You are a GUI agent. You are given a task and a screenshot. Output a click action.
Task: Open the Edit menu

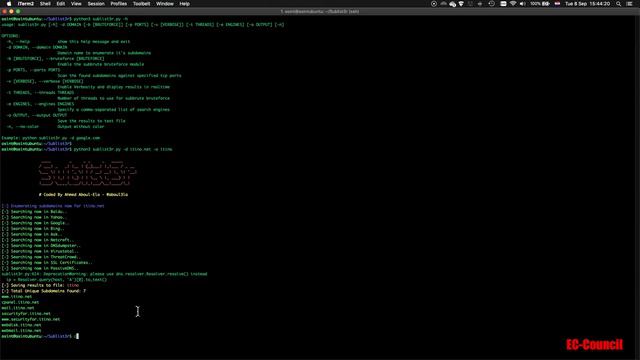click(61, 4)
